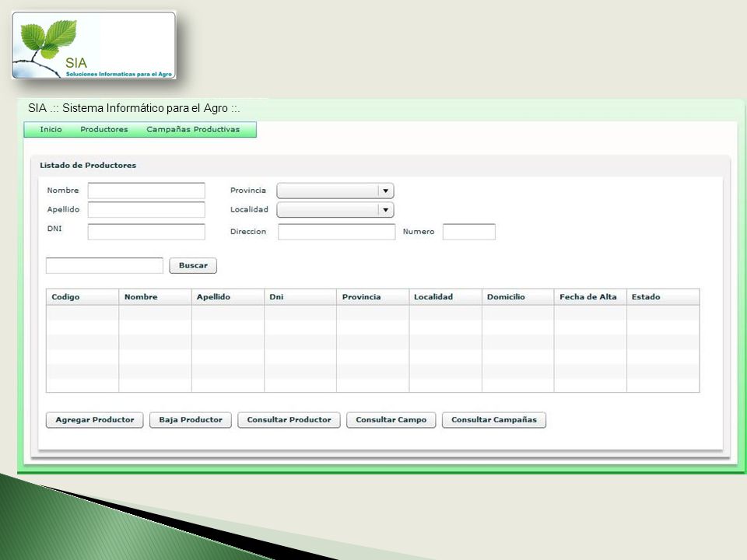Expand the Provincia dropdown
The height and width of the screenshot is (560, 747).
coord(335,191)
